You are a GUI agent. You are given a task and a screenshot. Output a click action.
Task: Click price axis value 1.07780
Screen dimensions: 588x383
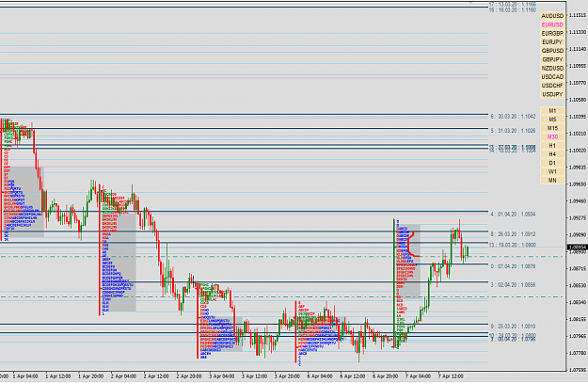tap(578, 353)
